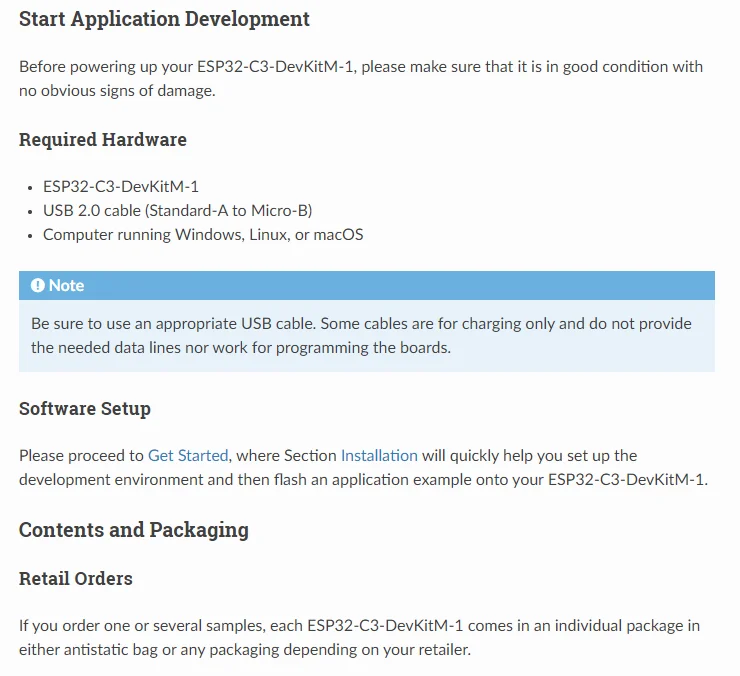Viewport: 740px width, 676px height.
Task: Click the Retail Orders heading
Action: [76, 579]
